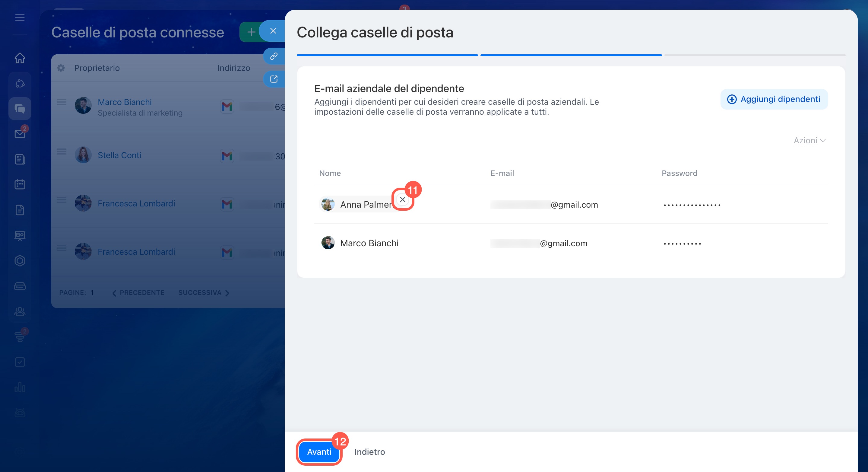This screenshot has width=868, height=472.
Task: Click Aggiungi dipendenti button
Action: click(x=774, y=99)
